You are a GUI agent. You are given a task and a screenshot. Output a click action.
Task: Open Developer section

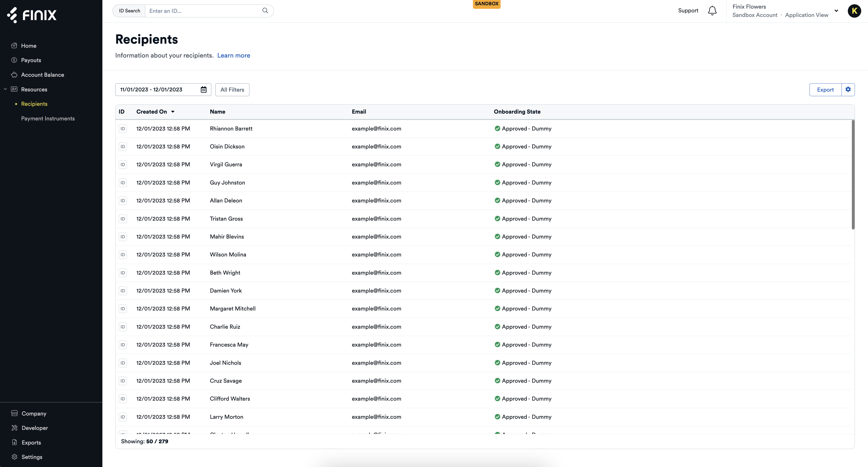35,428
